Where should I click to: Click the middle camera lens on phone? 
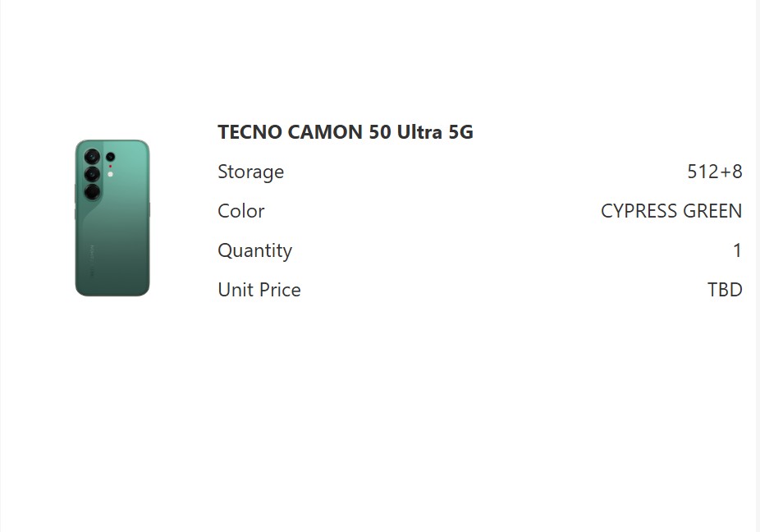point(92,173)
